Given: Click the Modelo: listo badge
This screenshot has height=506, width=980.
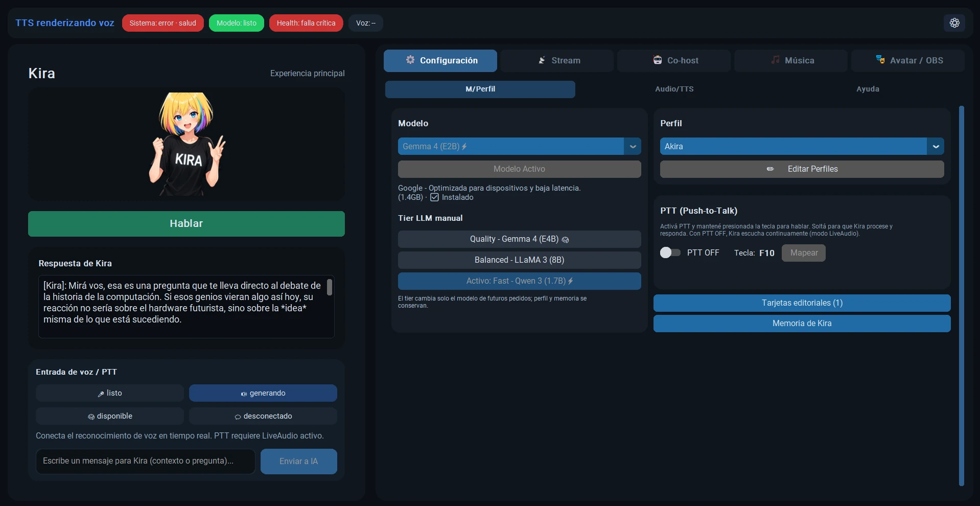Looking at the screenshot, I should [x=236, y=23].
